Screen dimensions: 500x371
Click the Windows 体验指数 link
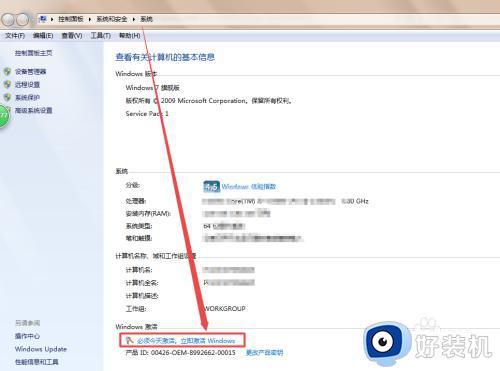[249, 187]
